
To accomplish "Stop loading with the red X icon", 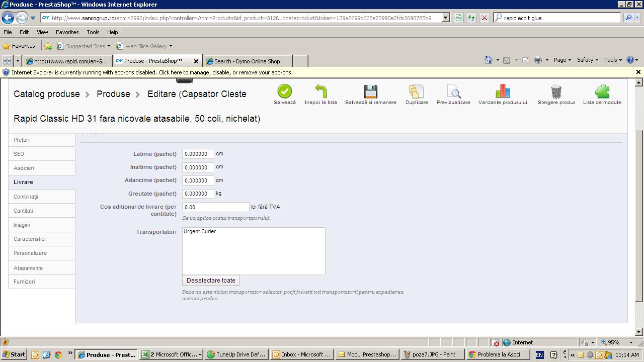I will [x=485, y=18].
